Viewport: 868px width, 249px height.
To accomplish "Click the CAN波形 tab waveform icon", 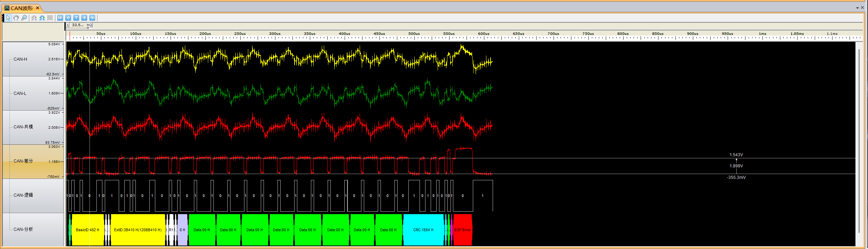I will [7, 8].
